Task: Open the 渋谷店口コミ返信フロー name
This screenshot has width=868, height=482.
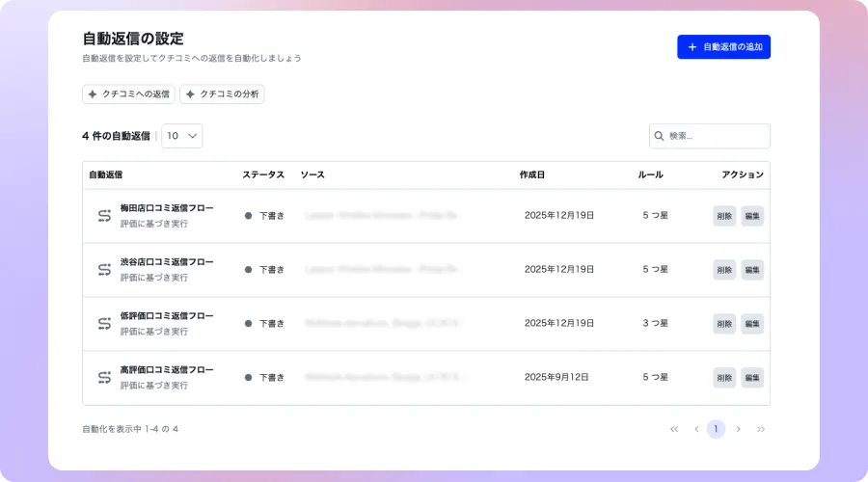Action: click(167, 262)
